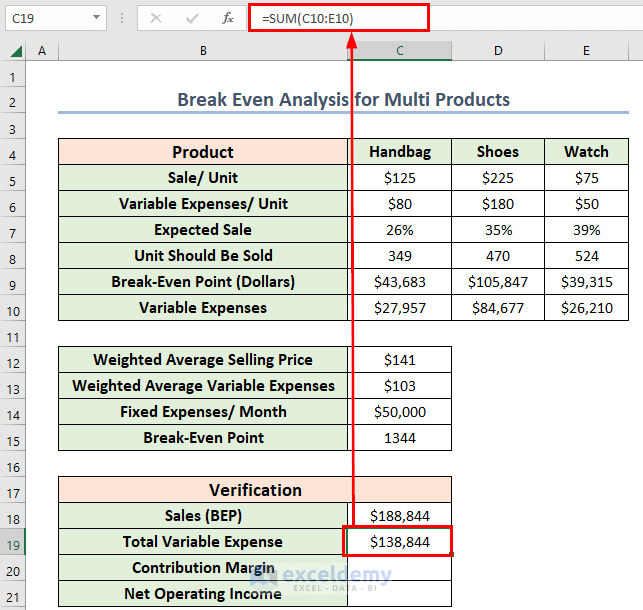
Task: Click cell showing $103
Action: tap(400, 386)
